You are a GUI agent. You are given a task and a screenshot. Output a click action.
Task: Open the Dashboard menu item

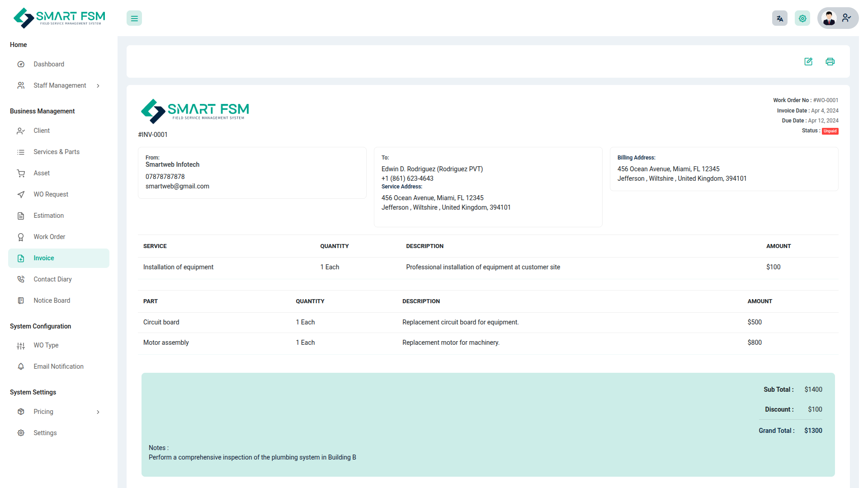[x=49, y=64]
